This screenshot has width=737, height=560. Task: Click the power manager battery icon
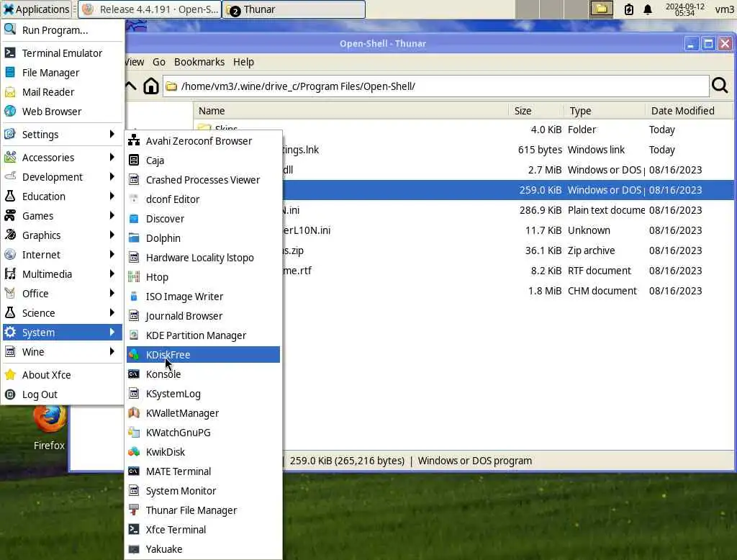628,9
